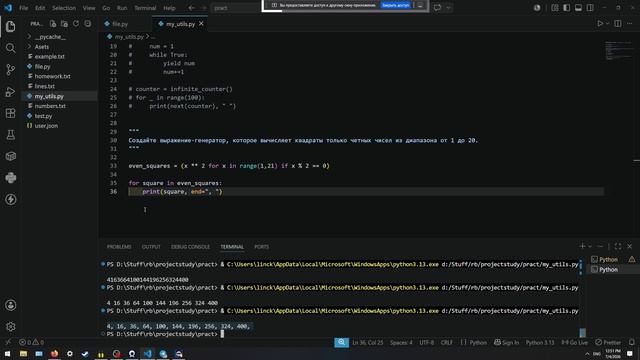Toggle the primary side bar visibility
This screenshot has width=640, height=360.
(x=567, y=7)
